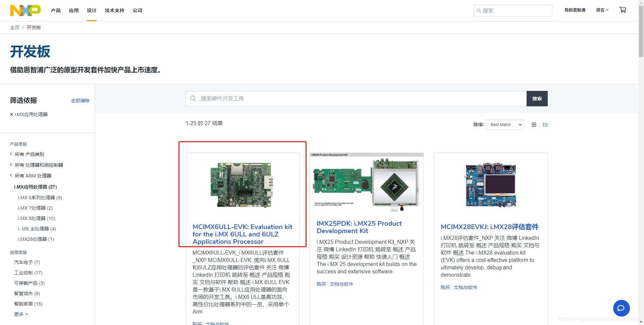
Task: Go back to 所有 产品类别
Action: 27,154
